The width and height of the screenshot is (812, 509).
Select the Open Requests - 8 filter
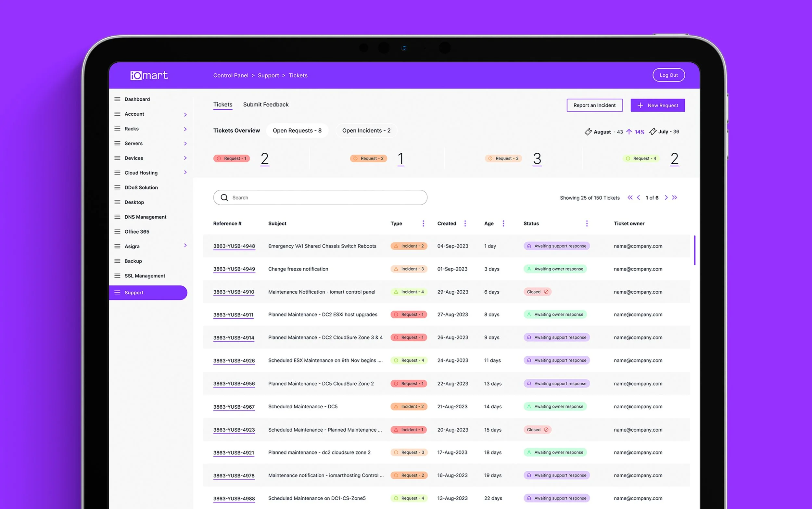[x=297, y=131]
